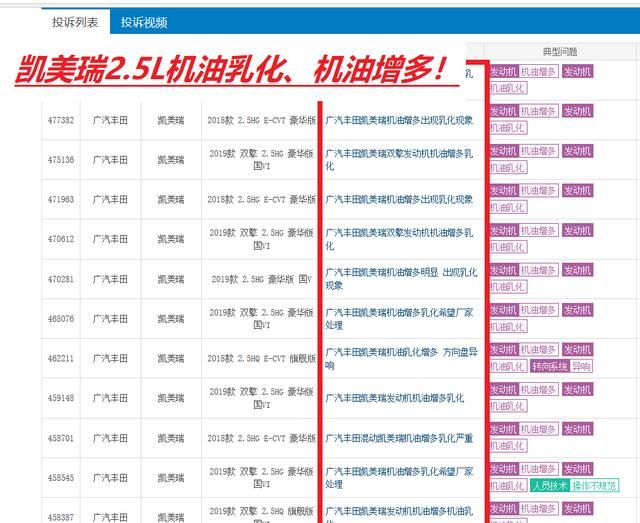Select complaint ID 475136
This screenshot has width=640, height=523.
[61, 160]
